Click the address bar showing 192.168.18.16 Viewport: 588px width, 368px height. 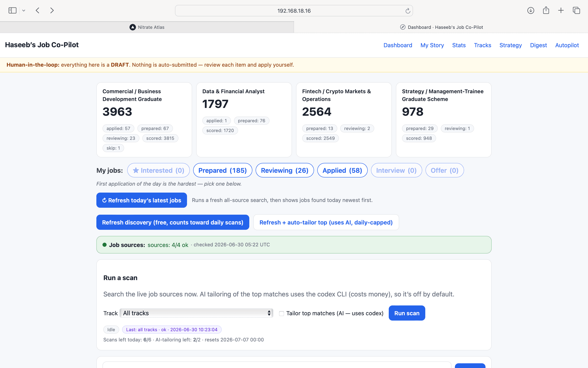pos(294,11)
